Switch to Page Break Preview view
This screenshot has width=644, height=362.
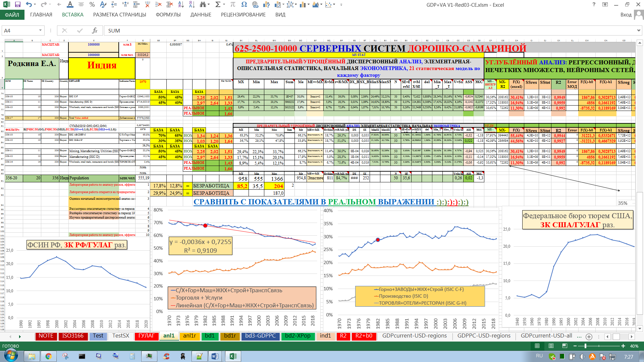[x=565, y=346]
